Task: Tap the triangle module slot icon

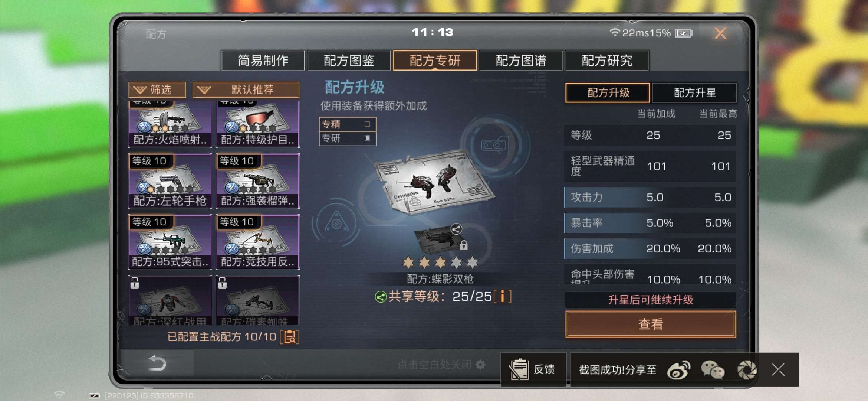Action: tap(336, 223)
